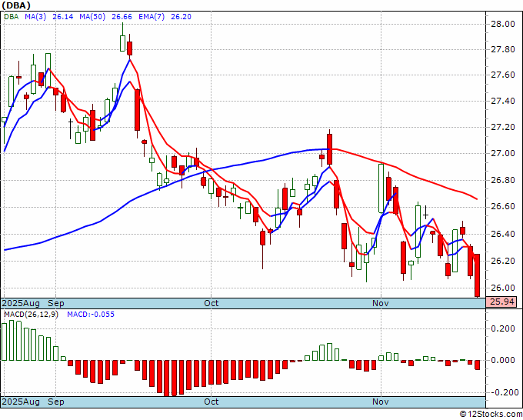Click the last red MACD histogram bar
This screenshot has height=420, width=523.
click(x=477, y=365)
